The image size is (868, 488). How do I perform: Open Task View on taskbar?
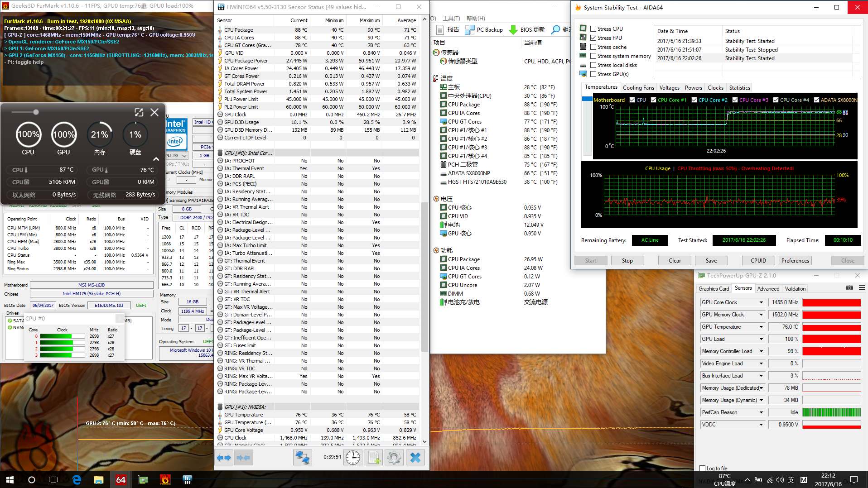tap(53, 479)
